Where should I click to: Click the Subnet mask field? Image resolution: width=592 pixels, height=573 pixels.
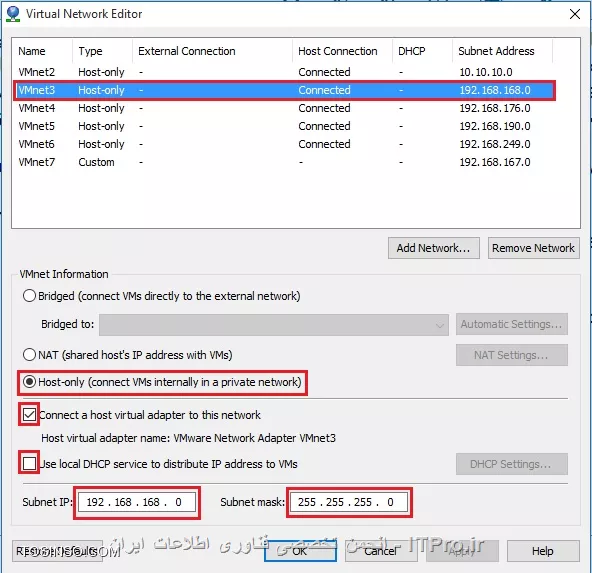pyautogui.click(x=349, y=502)
